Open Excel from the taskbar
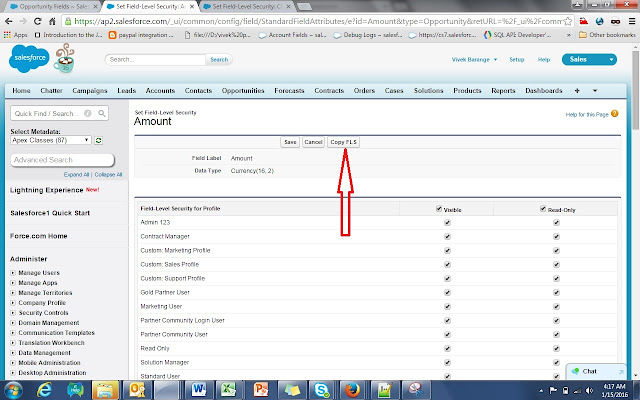This screenshot has width=640, height=400. pyautogui.click(x=229, y=390)
